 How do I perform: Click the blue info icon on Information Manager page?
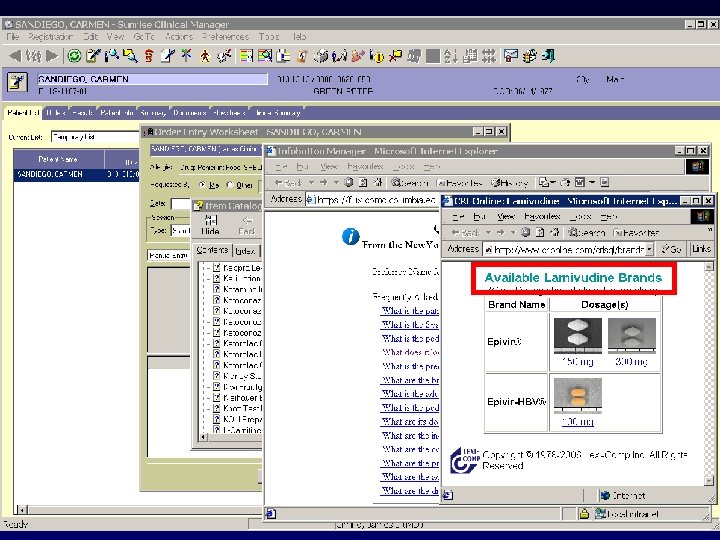click(x=350, y=236)
